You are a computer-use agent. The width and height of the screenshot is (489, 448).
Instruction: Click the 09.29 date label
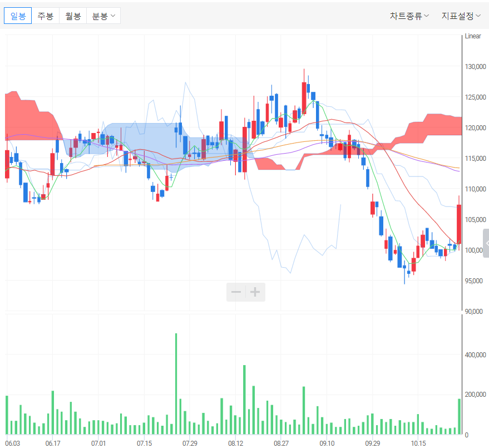[373, 443]
